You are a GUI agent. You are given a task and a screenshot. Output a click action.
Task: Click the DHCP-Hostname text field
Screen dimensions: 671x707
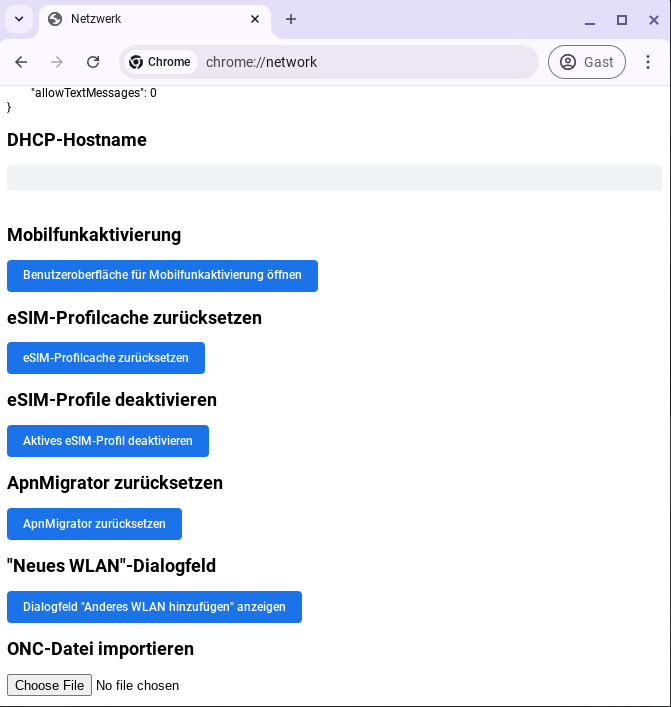334,178
